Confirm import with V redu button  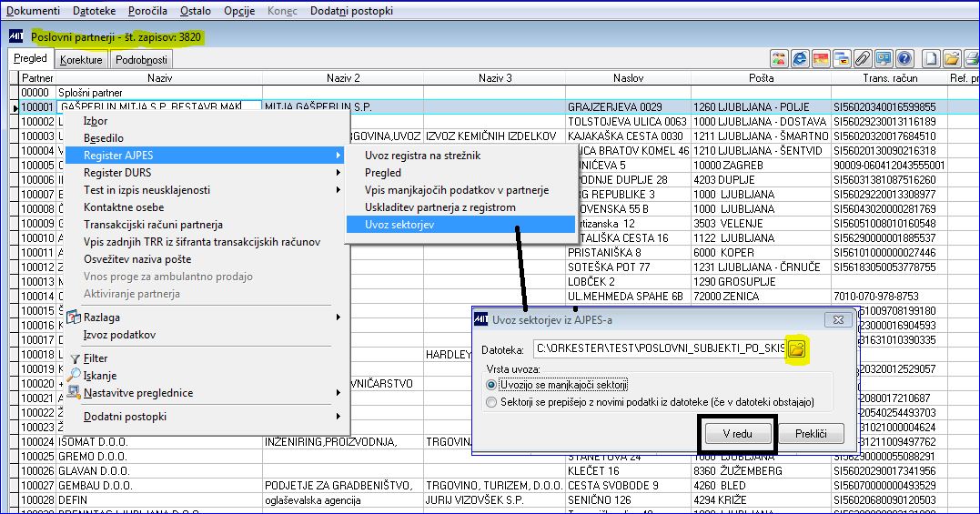click(737, 433)
